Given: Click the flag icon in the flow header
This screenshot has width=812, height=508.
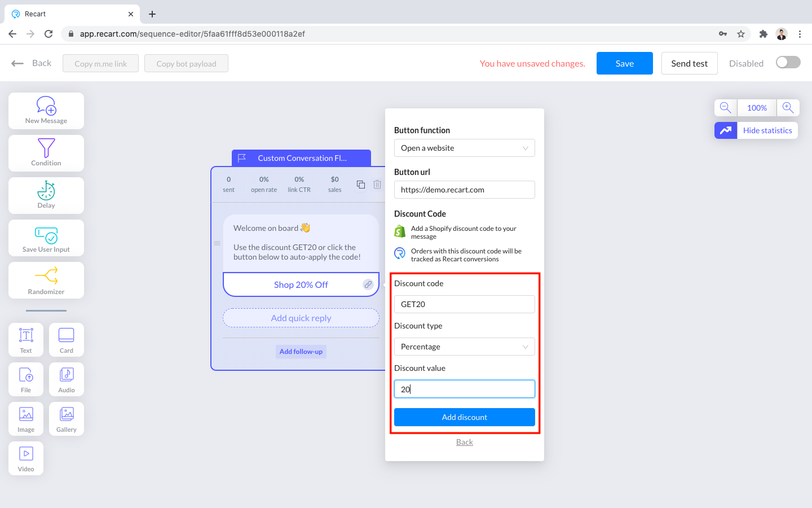Looking at the screenshot, I should click(x=242, y=158).
